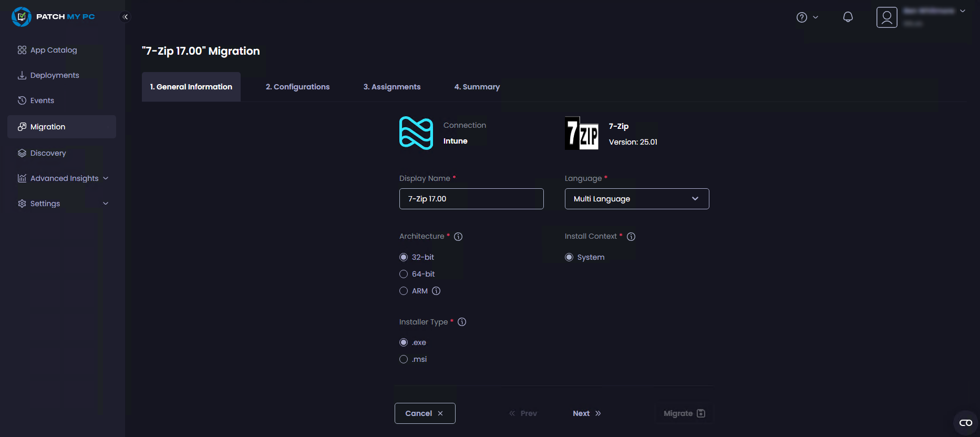This screenshot has width=980, height=437.
Task: Click the ARM info icon
Action: pos(436,291)
